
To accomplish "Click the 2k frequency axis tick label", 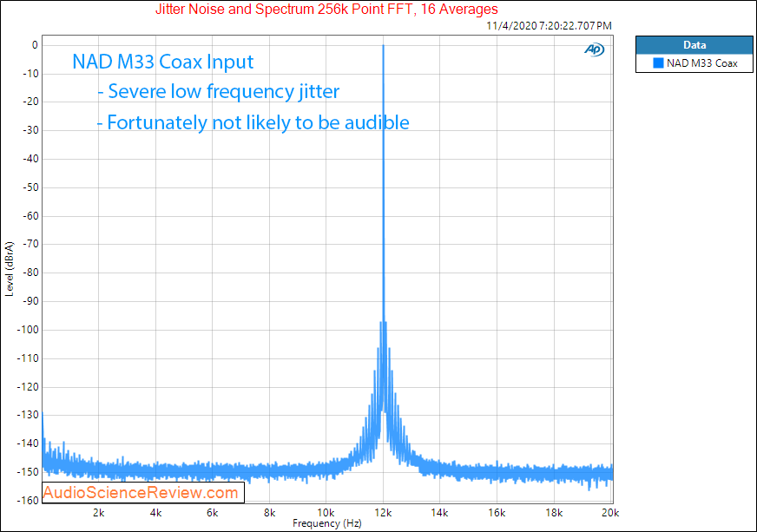I will (x=98, y=513).
